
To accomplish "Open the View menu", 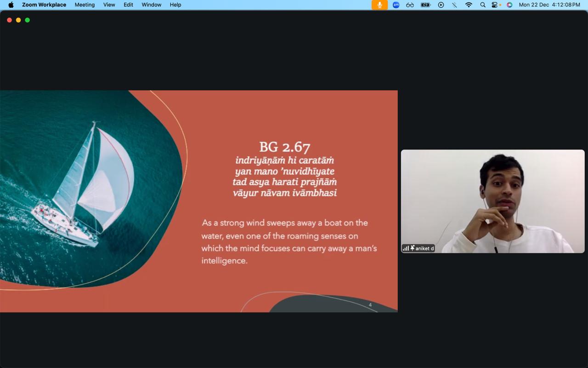I will pos(109,5).
